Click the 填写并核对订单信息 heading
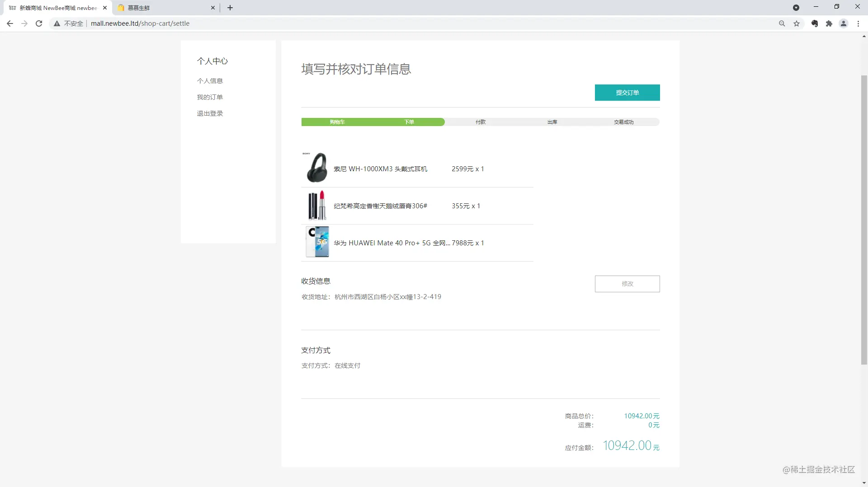This screenshot has width=868, height=487. click(x=356, y=69)
